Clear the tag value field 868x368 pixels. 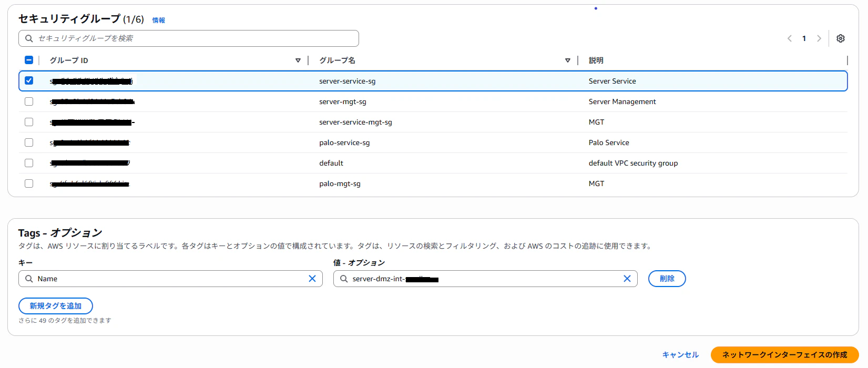627,279
